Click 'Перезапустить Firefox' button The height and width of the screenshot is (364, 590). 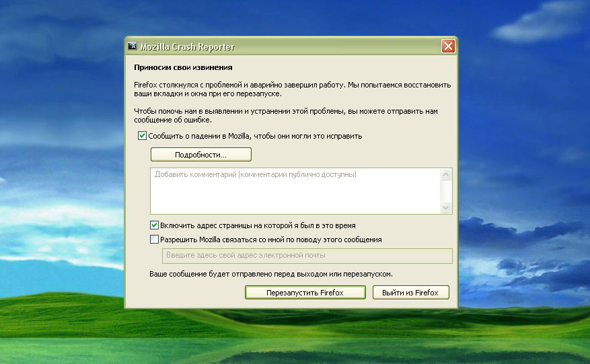(305, 293)
